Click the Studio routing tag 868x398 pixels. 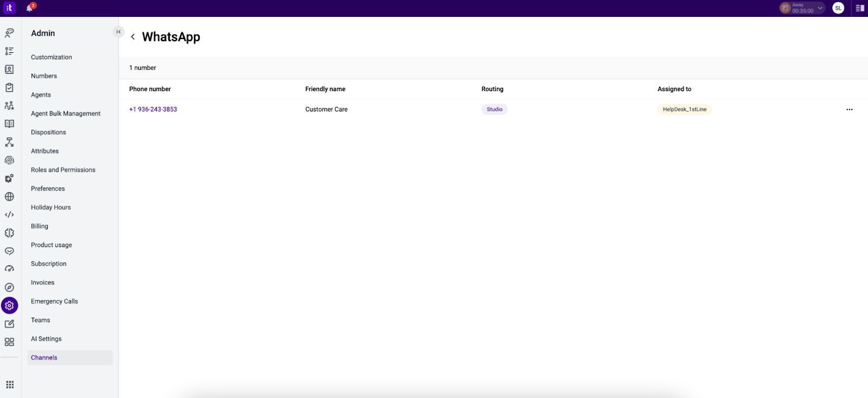click(494, 110)
